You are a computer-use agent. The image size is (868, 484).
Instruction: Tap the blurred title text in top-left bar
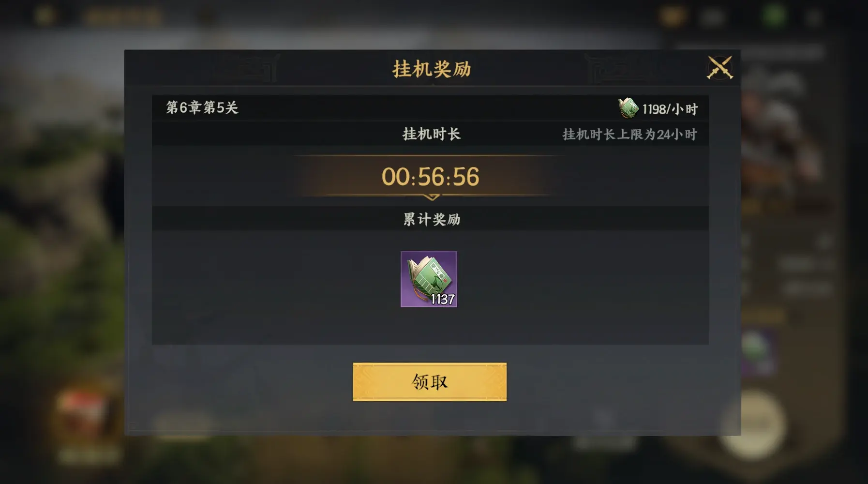[x=122, y=17]
